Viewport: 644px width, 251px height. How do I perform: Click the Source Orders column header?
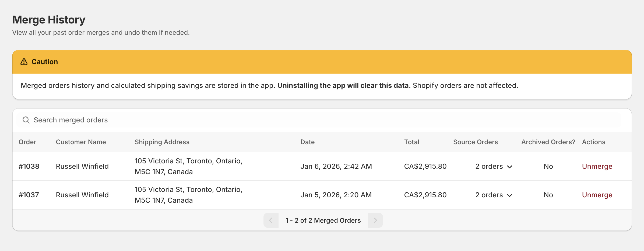tap(475, 142)
